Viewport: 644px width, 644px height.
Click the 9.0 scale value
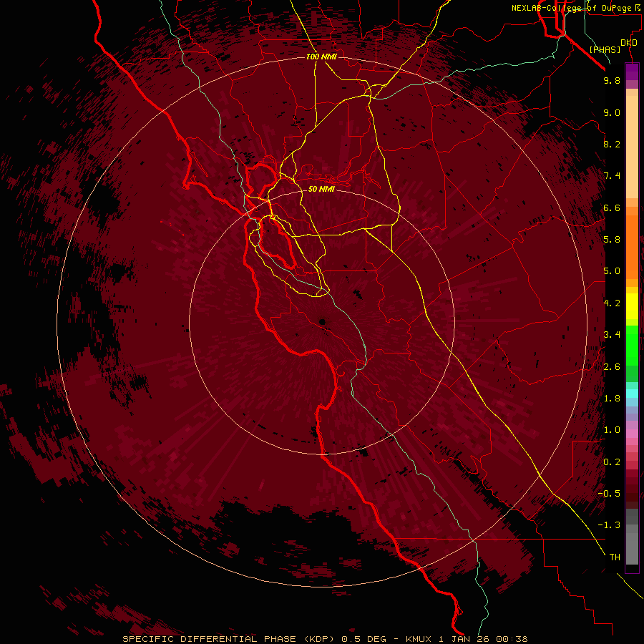click(612, 112)
